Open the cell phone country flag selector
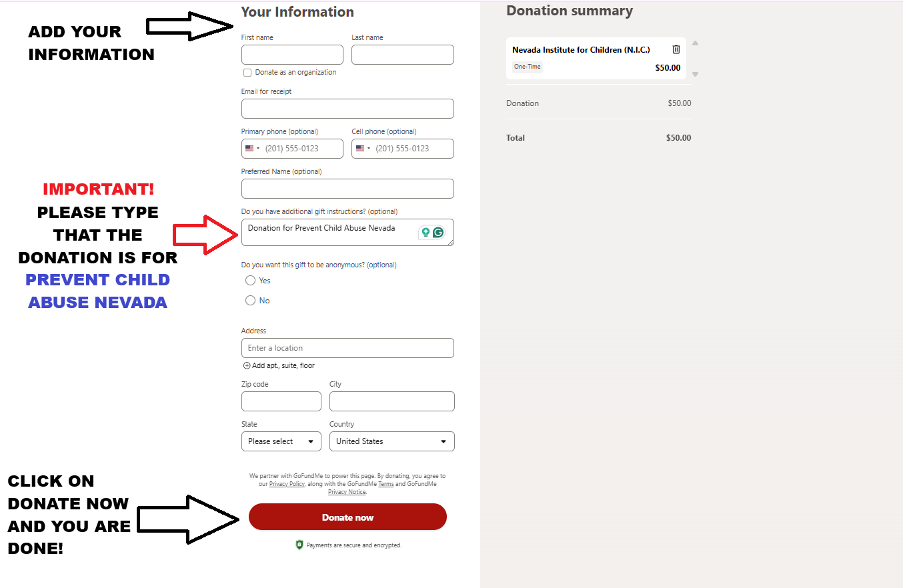The width and height of the screenshot is (903, 588). pyautogui.click(x=363, y=149)
